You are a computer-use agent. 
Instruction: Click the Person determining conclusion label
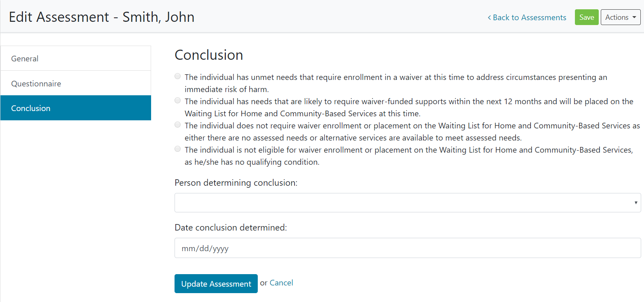click(x=236, y=183)
